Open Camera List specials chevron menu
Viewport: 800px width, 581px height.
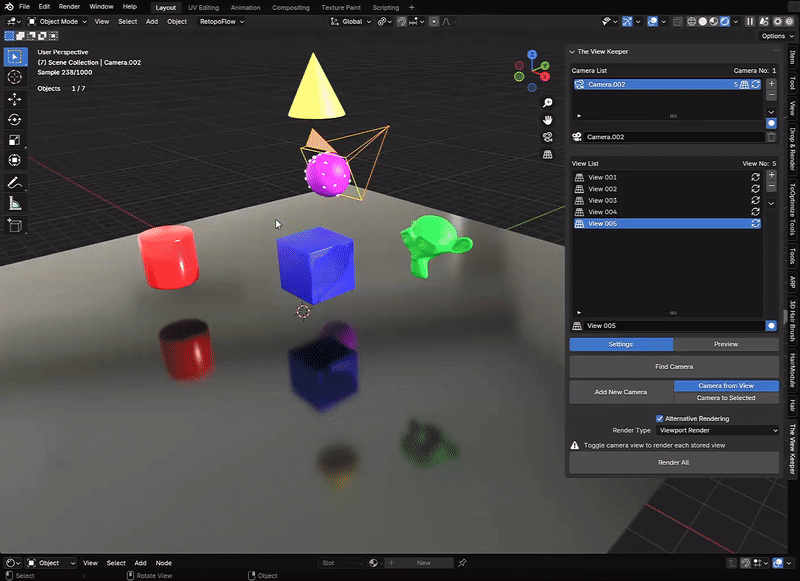click(771, 112)
